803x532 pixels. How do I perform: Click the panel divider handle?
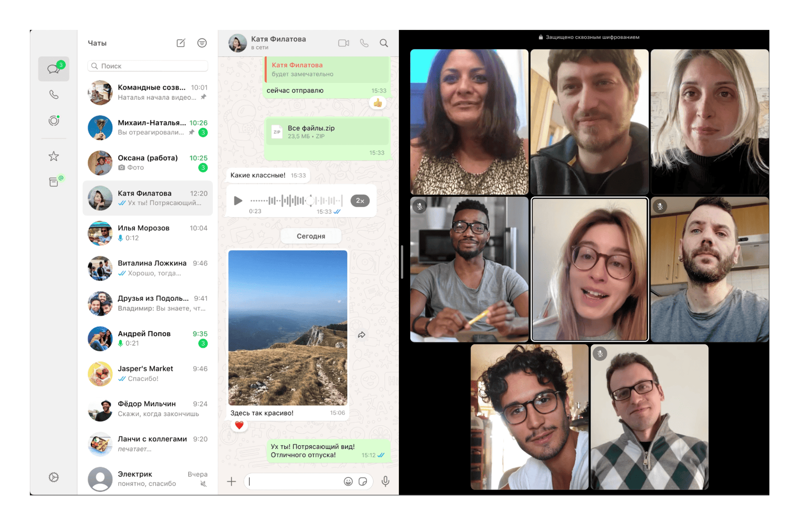pyautogui.click(x=402, y=262)
